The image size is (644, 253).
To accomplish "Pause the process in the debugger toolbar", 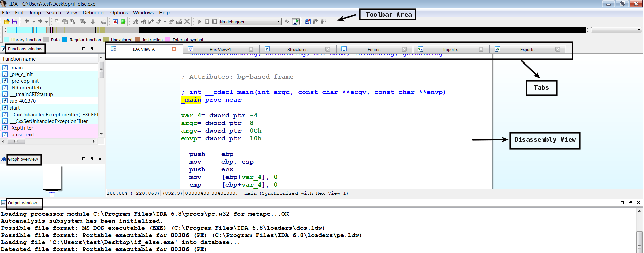I will (x=207, y=22).
